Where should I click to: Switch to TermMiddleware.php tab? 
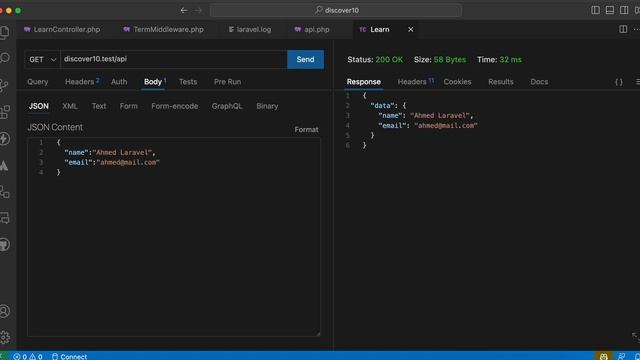pos(164,29)
